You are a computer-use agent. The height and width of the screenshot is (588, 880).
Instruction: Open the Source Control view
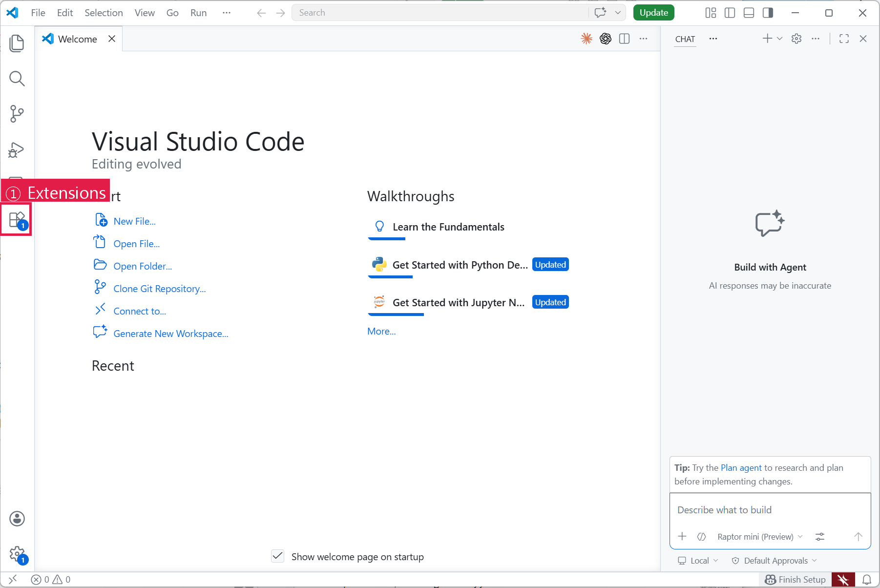(x=17, y=114)
